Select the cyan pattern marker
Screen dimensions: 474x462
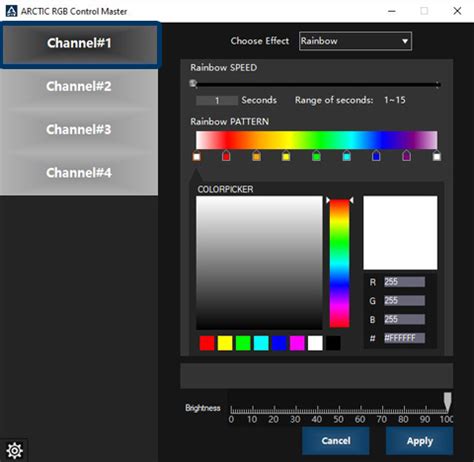coord(347,156)
